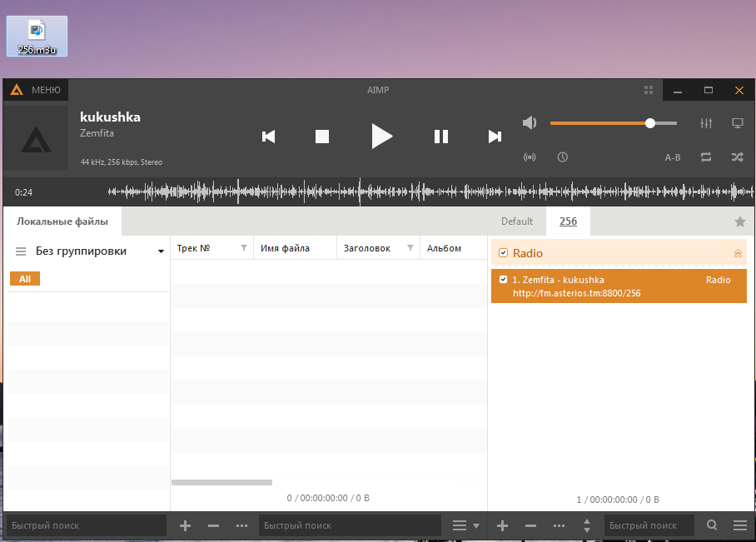The height and width of the screenshot is (542, 756).
Task: Open the music library view options menu
Action: pos(465,525)
